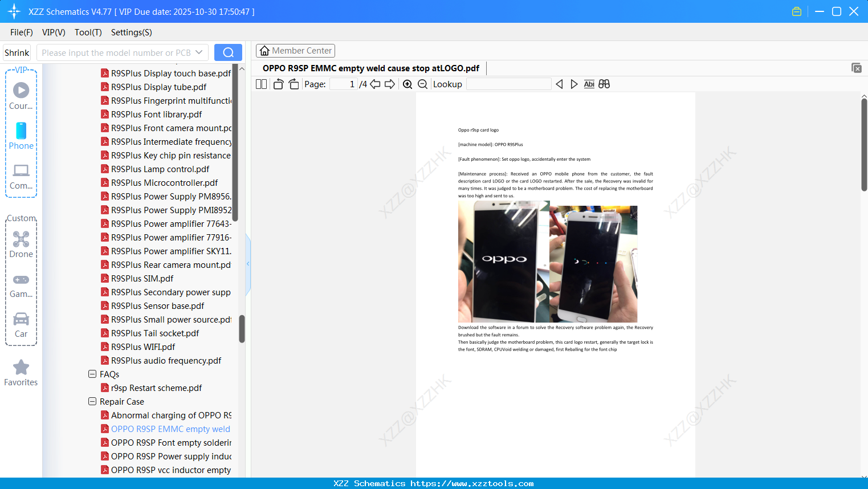Open Abnormal charging of OPPO R9 case
Screen dimensions: 868x489
(x=171, y=415)
